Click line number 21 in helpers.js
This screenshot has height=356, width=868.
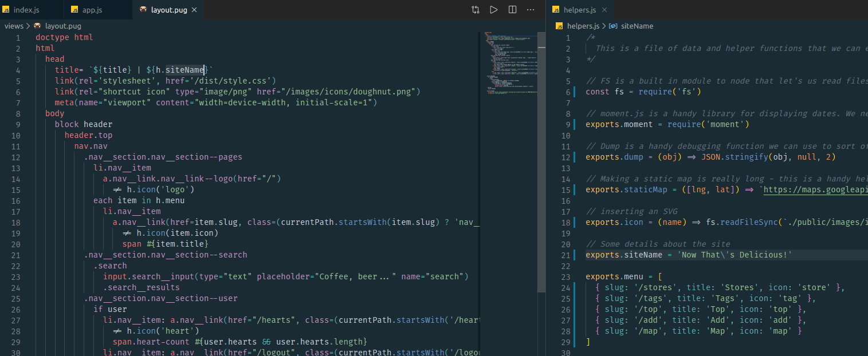coord(567,255)
